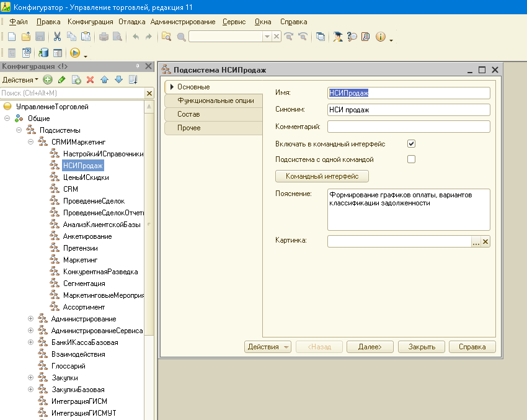Click the green pencil Edit icon
527x420 pixels.
pyautogui.click(x=61, y=79)
